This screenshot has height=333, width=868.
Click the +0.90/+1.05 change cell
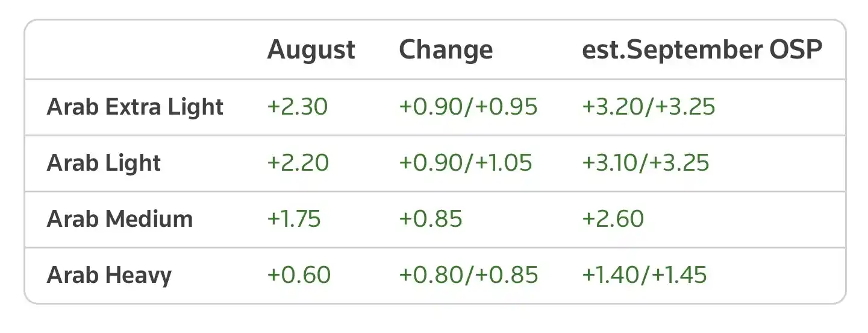(466, 163)
